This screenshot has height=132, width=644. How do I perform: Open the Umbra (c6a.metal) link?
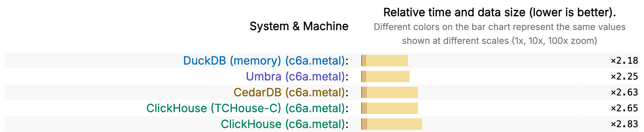click(295, 76)
